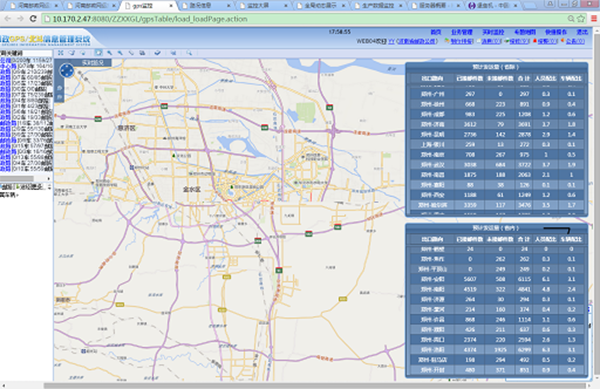Screen dimensions: 600x389
Task: Click the YY username link
Action: (391, 41)
